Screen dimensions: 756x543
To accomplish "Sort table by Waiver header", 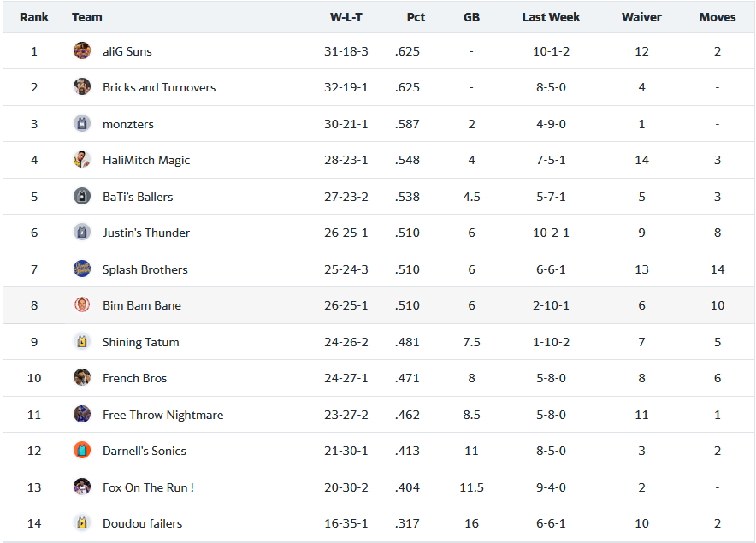I will click(x=641, y=17).
